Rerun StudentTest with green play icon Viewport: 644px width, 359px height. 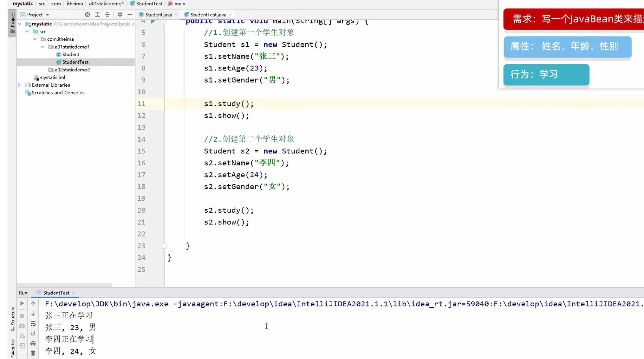tap(22, 303)
